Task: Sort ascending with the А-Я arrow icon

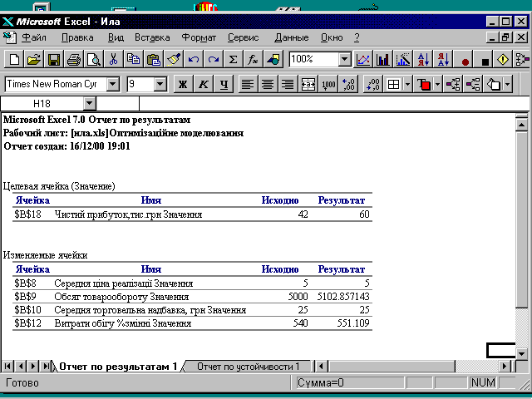Action: tap(423, 60)
